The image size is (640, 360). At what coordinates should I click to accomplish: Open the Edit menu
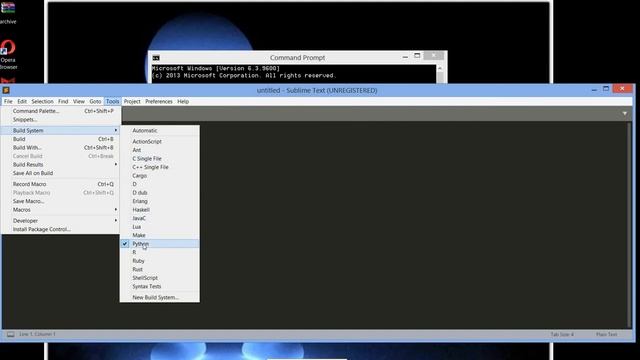tap(22, 101)
